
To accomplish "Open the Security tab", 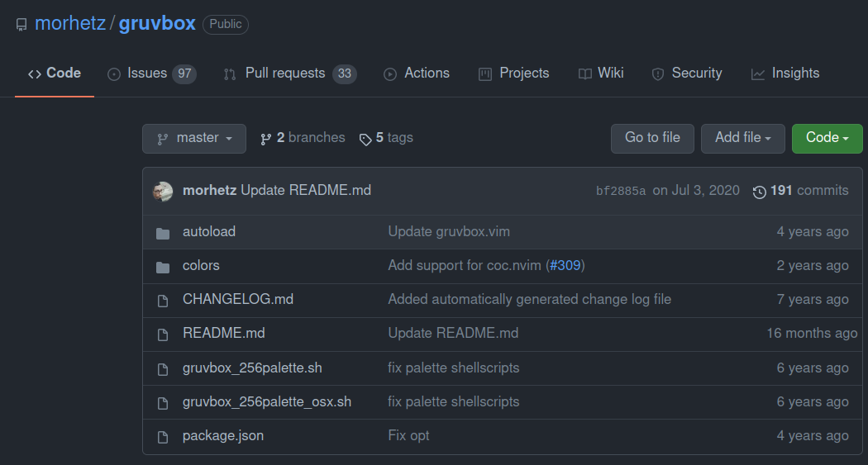I will click(x=687, y=74).
